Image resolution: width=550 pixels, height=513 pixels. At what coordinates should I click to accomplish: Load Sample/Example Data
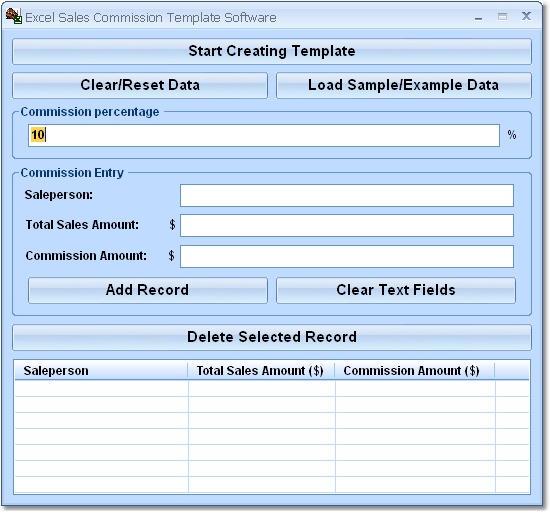[404, 85]
